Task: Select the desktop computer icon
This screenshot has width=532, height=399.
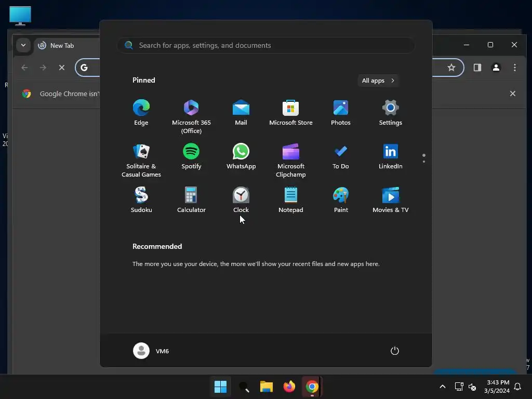Action: click(x=20, y=16)
